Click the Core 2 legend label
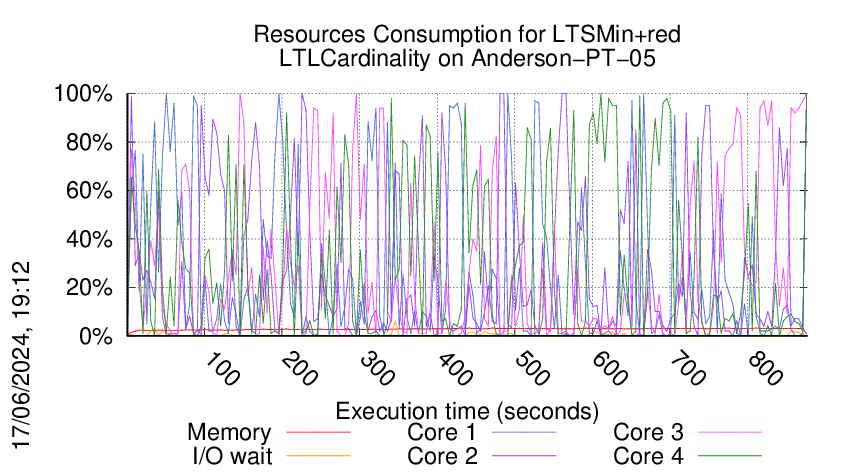The image size is (850, 475). pos(442,456)
